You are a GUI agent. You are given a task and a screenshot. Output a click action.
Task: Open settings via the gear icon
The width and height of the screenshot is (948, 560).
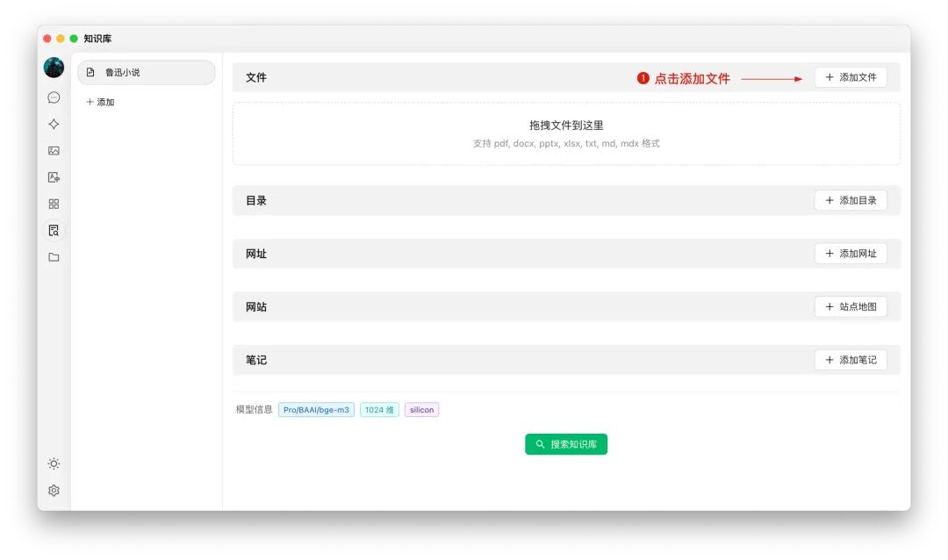(54, 491)
